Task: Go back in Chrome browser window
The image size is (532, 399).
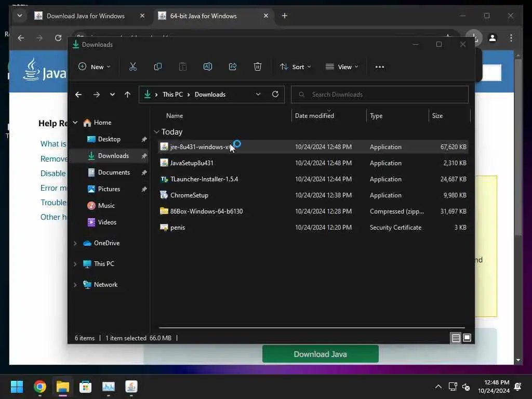Action: (21, 37)
